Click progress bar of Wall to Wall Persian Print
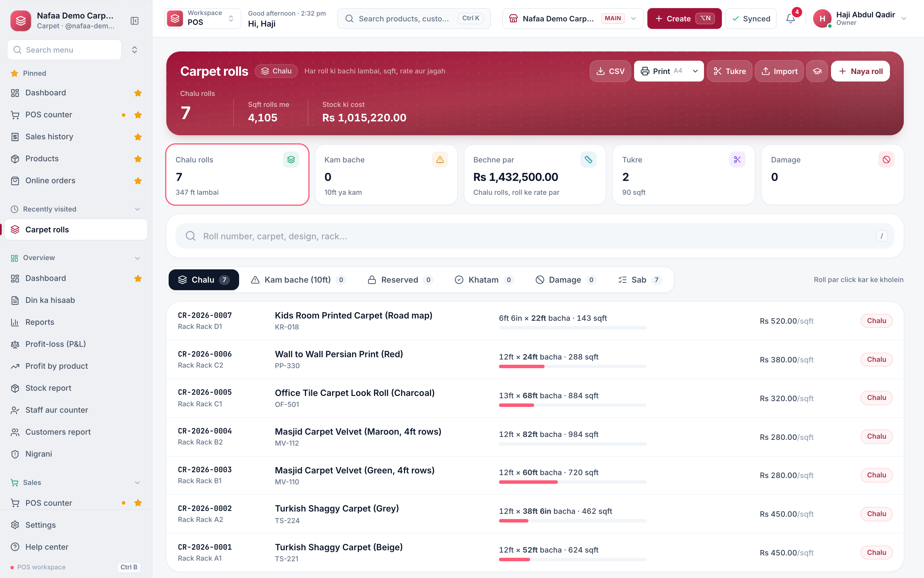Image resolution: width=924 pixels, height=578 pixels. [572, 367]
